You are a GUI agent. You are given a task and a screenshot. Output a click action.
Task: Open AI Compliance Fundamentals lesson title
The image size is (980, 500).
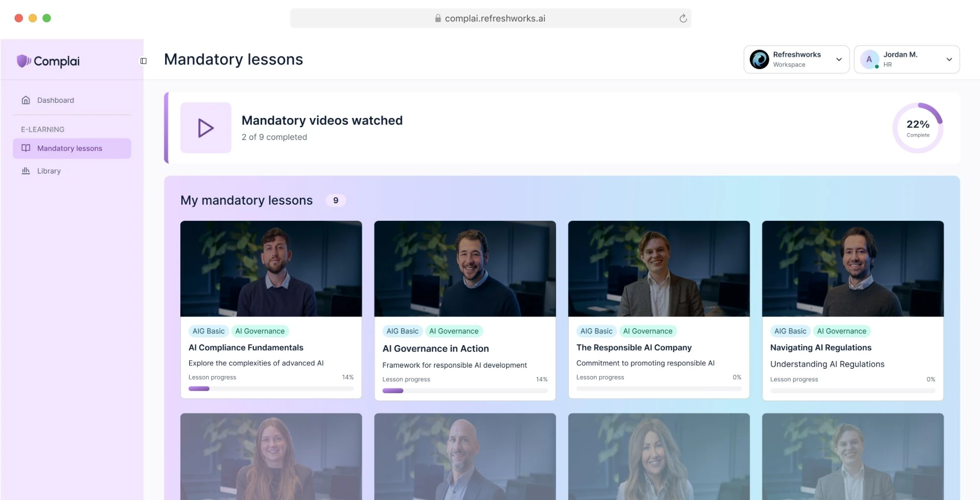point(245,347)
